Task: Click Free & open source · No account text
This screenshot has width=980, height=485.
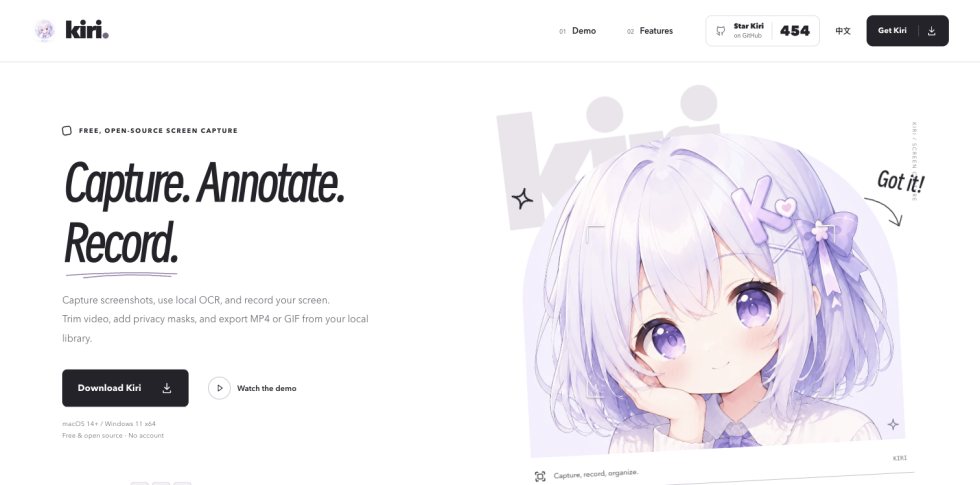Action: (x=113, y=436)
